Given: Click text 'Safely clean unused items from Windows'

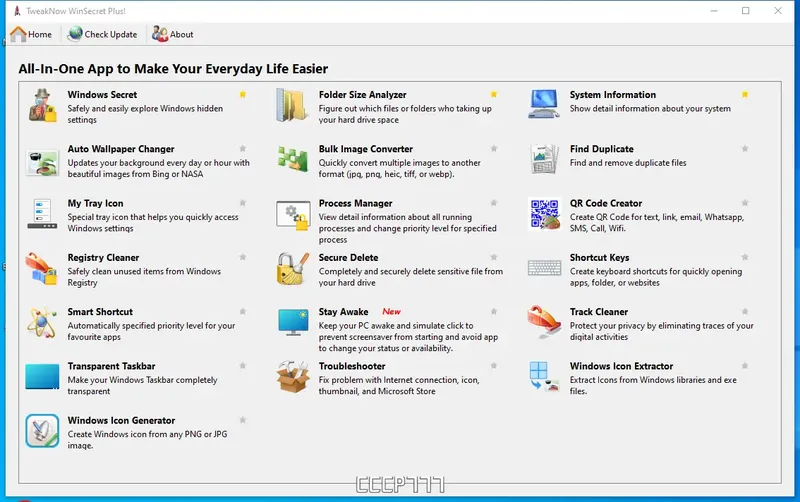Looking at the screenshot, I should pyautogui.click(x=144, y=271).
